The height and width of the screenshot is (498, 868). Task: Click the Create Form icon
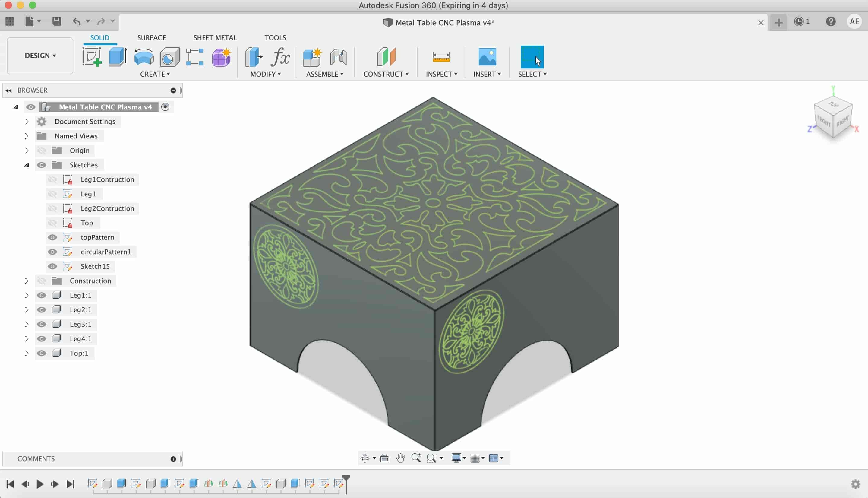(x=221, y=57)
